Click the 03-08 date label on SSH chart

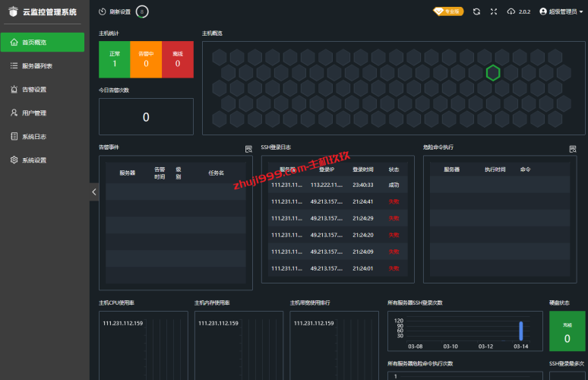415,347
